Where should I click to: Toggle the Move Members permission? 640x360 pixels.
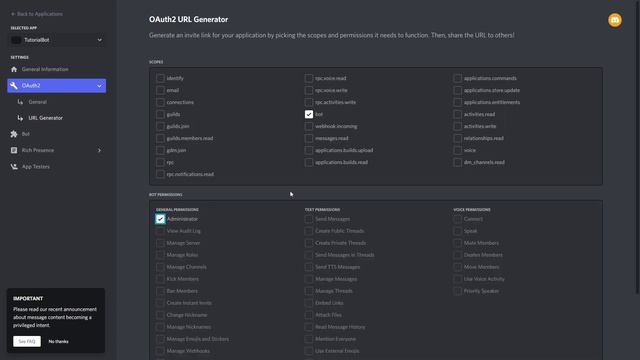coord(458,267)
